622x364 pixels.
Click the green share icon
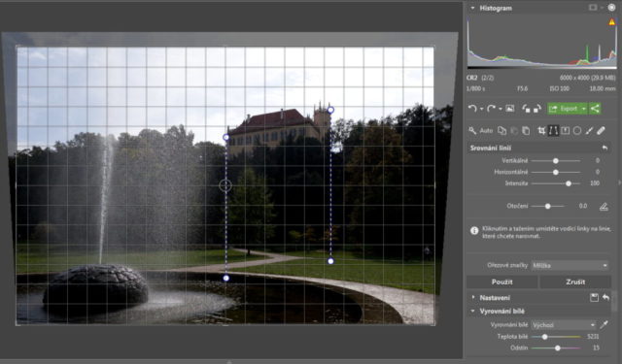point(595,109)
